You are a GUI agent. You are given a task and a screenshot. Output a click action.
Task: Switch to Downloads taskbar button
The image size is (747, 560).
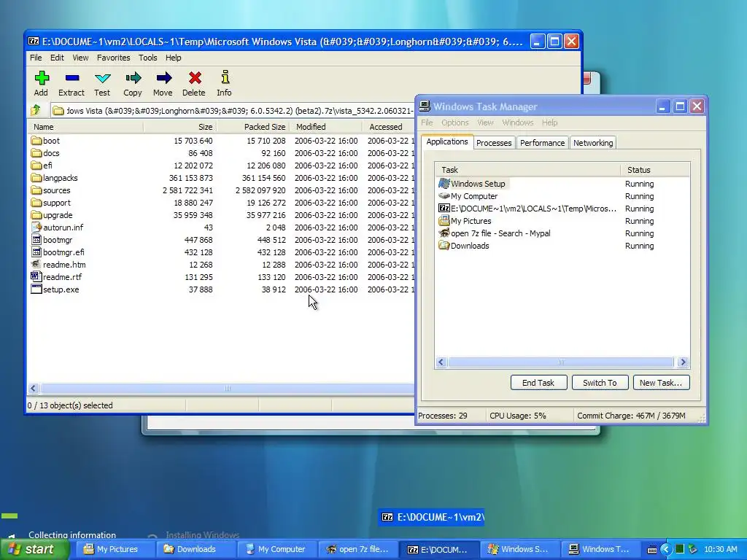[196, 550]
